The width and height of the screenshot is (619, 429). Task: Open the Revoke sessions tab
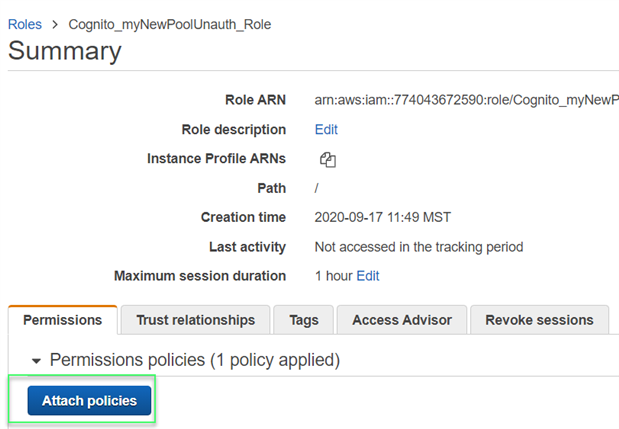[x=539, y=320]
